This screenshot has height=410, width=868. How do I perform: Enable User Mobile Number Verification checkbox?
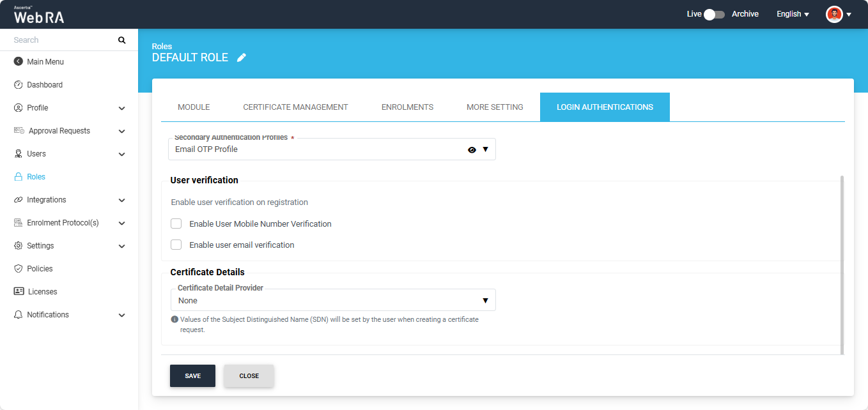click(x=176, y=224)
